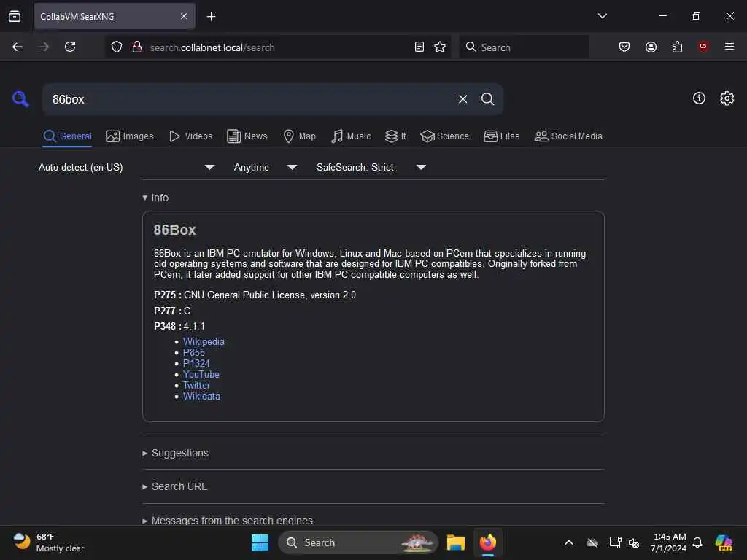Click the browser address bar
Image resolution: width=747 pixels, height=560 pixels.
tap(279, 47)
